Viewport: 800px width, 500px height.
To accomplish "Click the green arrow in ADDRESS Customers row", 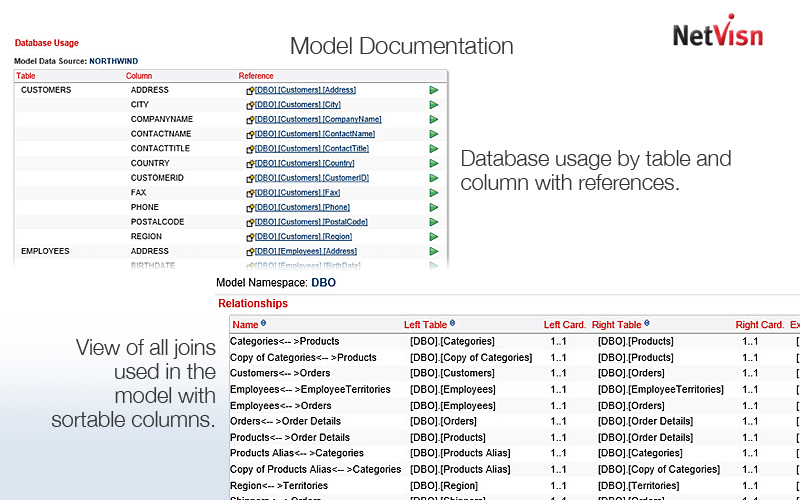I will pos(434,90).
